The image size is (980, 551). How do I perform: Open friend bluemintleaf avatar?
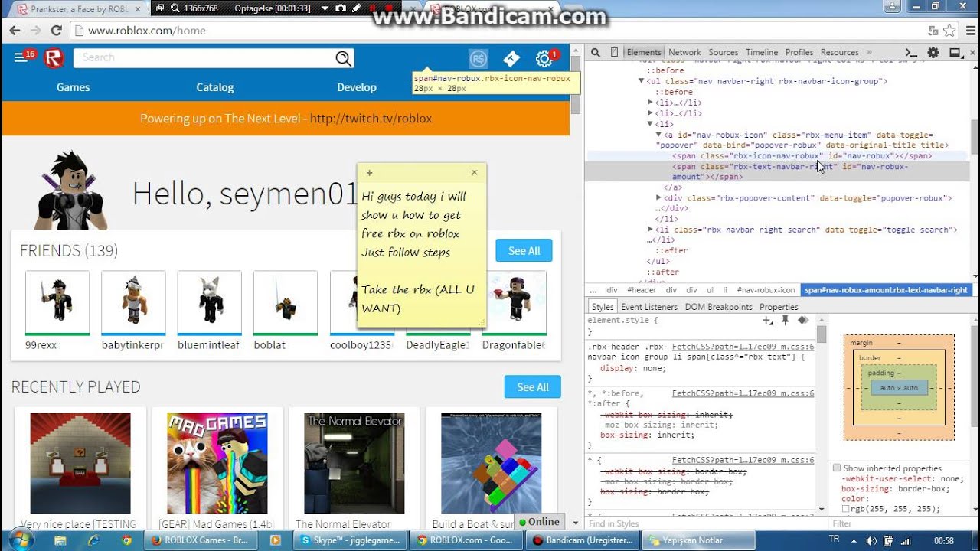point(210,303)
